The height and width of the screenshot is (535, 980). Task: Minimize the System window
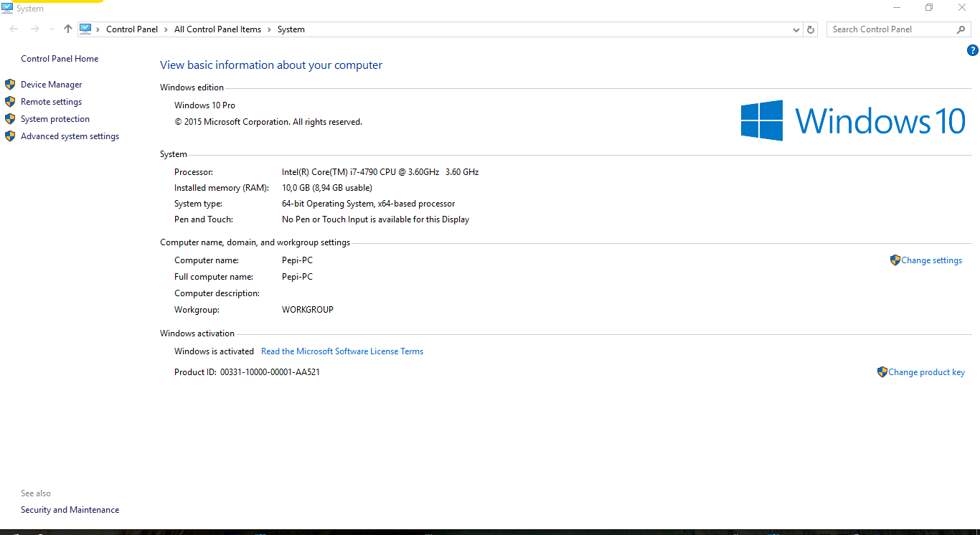(897, 8)
